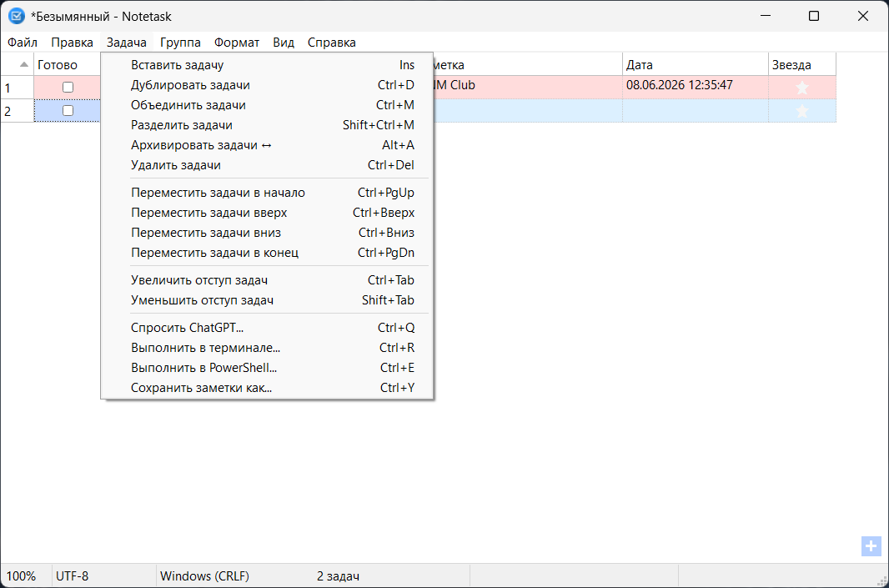Choose Увеличить отступ задач

tap(267, 280)
